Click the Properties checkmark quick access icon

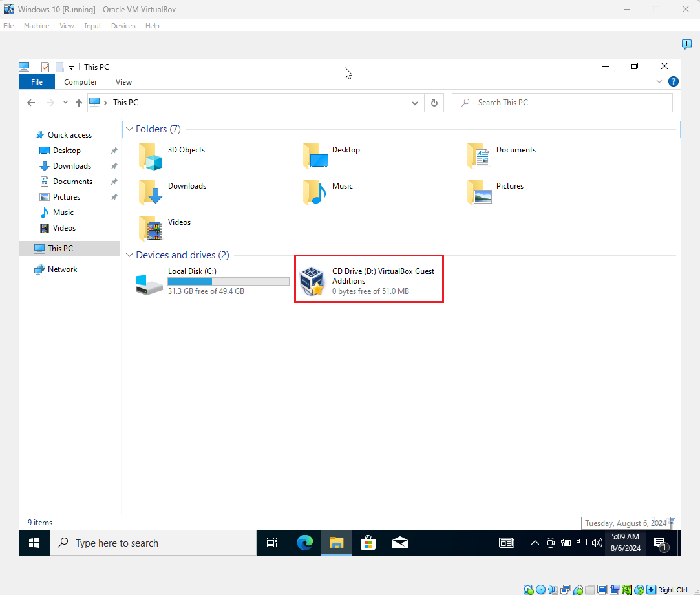[45, 67]
